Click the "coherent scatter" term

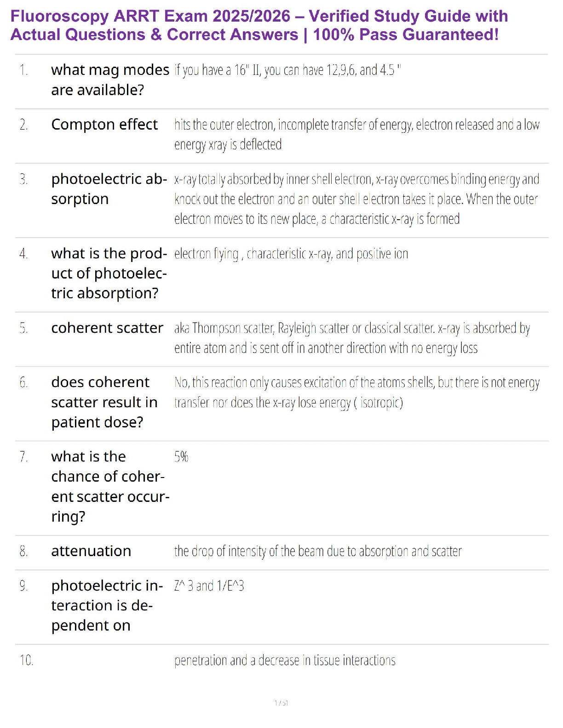tap(107, 328)
